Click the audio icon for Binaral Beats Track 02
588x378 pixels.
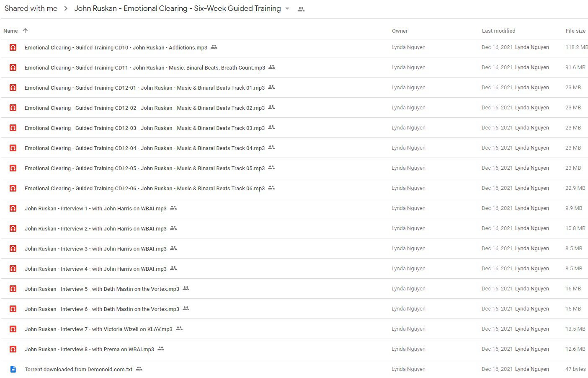[x=13, y=108]
